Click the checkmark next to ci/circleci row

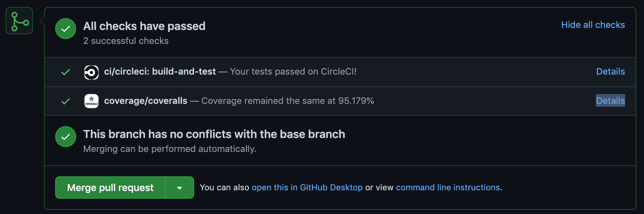pos(66,72)
